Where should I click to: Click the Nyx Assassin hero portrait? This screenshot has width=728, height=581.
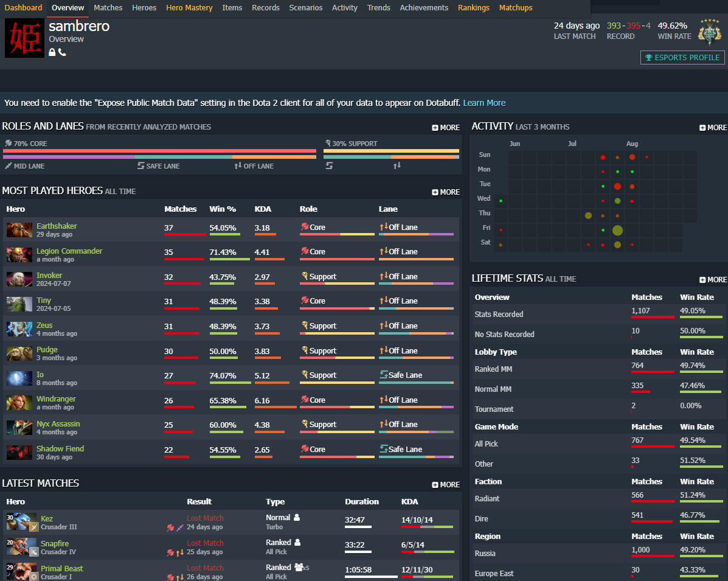[x=19, y=427]
